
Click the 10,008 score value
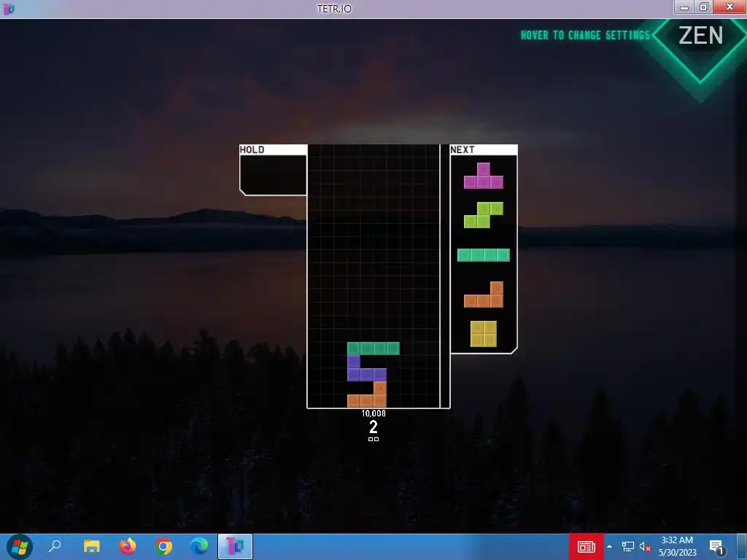(373, 413)
